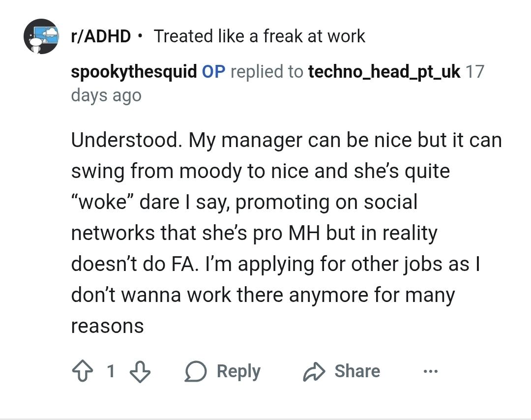
Task: Click the word Understood in the comment
Action: point(125,140)
